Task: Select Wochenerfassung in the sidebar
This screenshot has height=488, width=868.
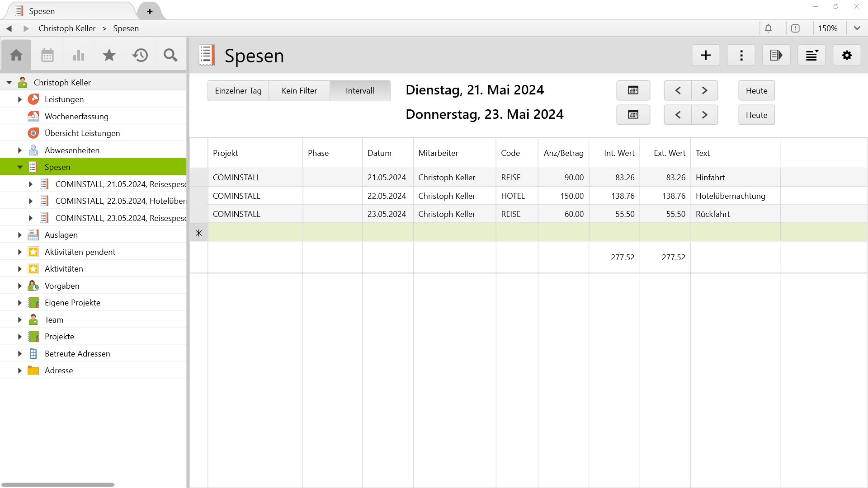Action: pos(76,117)
